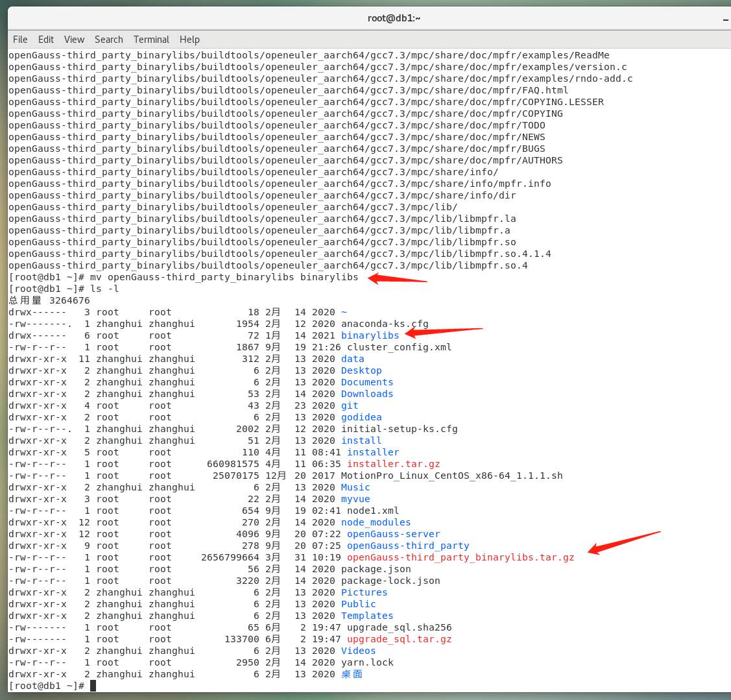Click the share/info/dir output line

(x=262, y=195)
